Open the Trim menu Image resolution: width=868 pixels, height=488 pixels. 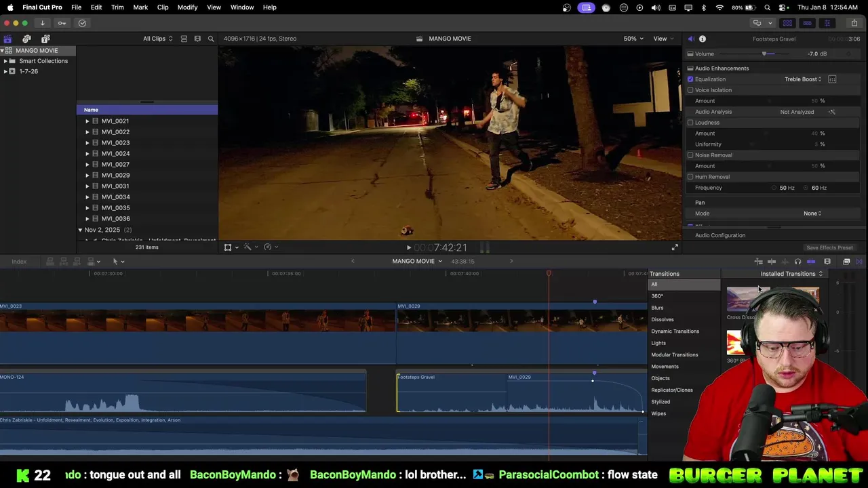(117, 7)
